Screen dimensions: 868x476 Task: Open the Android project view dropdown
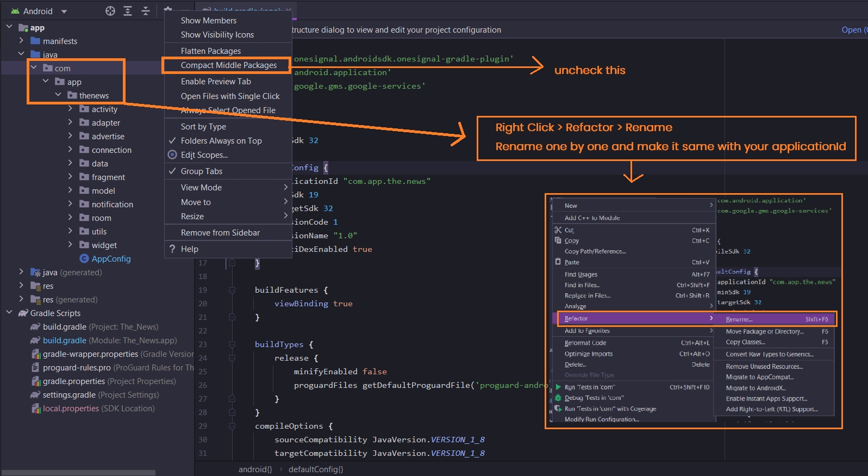click(64, 11)
